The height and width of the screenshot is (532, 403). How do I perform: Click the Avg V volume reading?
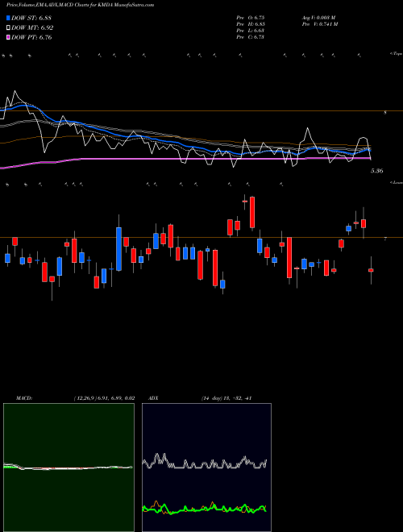tap(318, 17)
